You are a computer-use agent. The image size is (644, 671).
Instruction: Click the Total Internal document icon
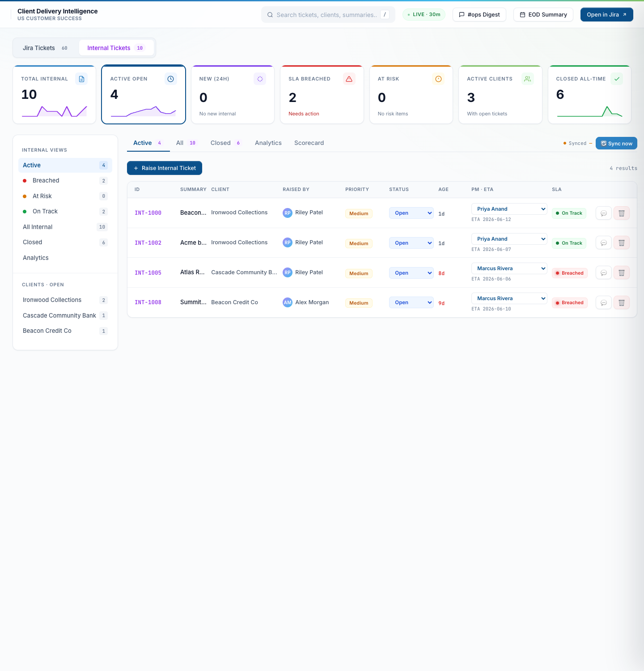[x=81, y=79]
